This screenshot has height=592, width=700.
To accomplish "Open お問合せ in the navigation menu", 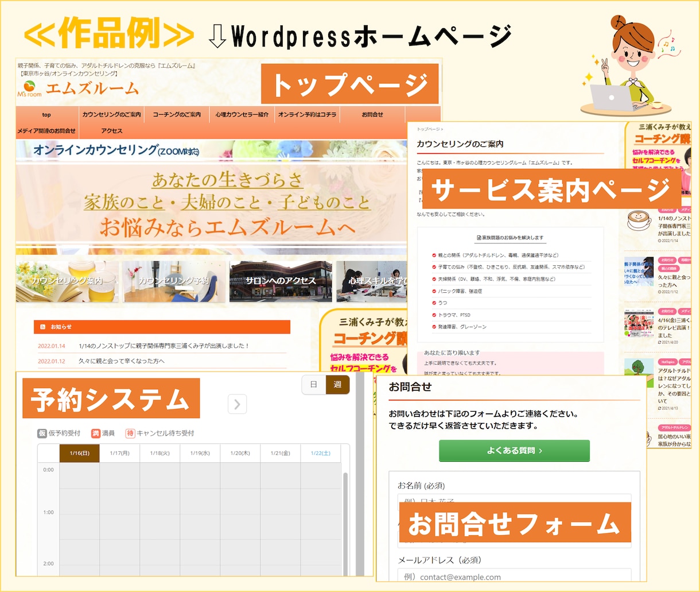I will pyautogui.click(x=372, y=115).
